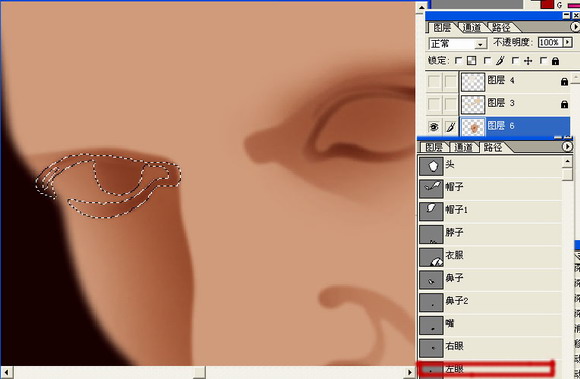The image size is (580, 379).
Task: Open the 不透明度 opacity slider arrow
Action: (568, 43)
